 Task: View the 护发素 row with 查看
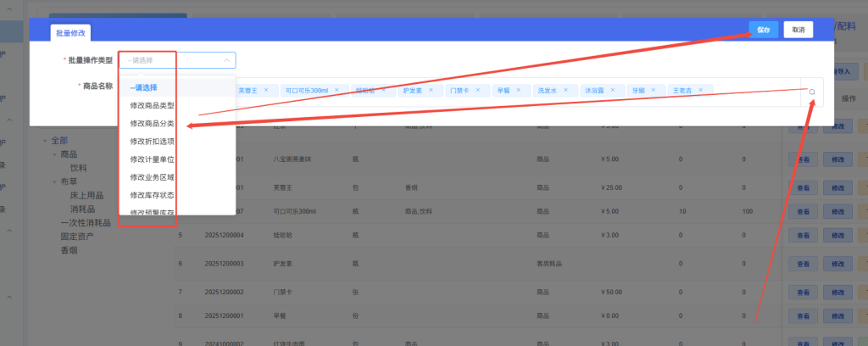click(803, 264)
